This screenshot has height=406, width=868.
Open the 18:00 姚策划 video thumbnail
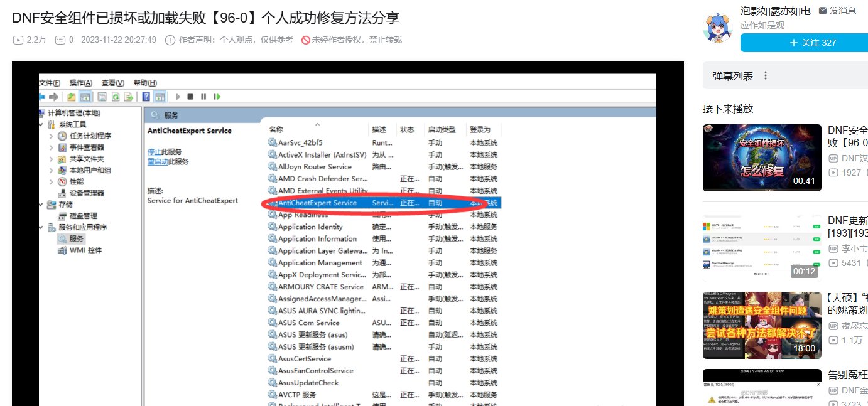[x=762, y=325]
